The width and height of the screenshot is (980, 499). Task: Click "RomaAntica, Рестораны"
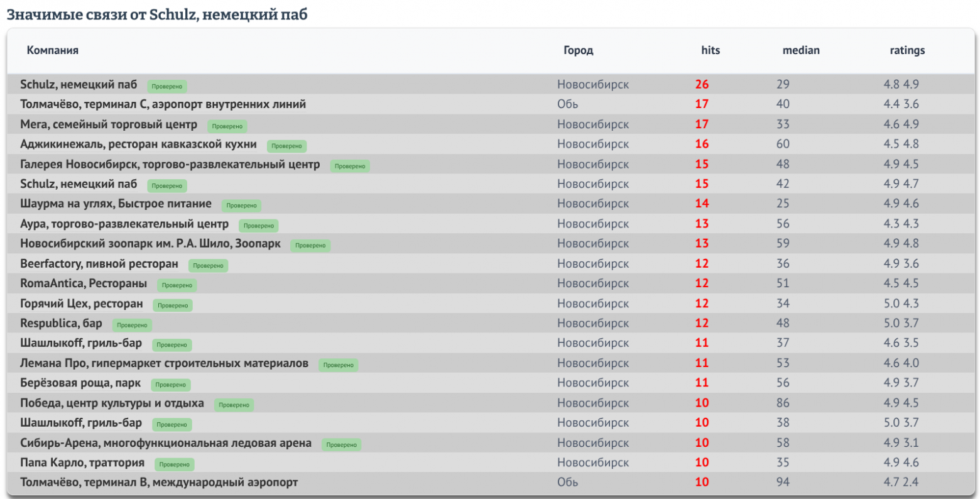[x=84, y=283]
